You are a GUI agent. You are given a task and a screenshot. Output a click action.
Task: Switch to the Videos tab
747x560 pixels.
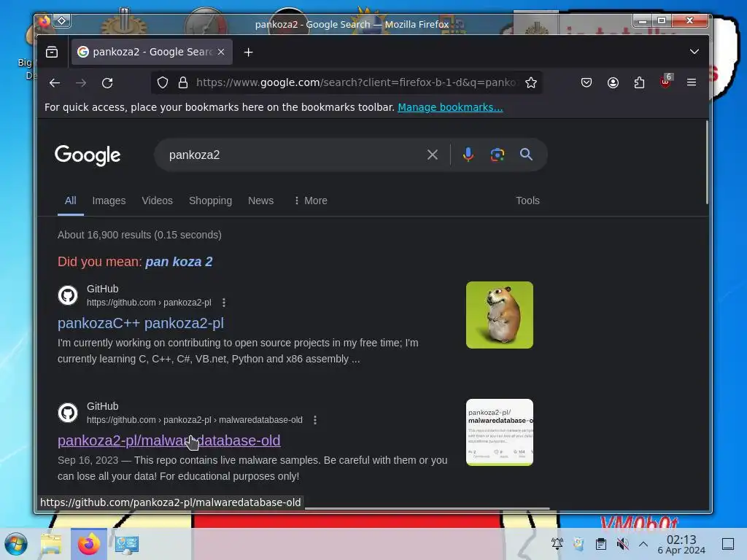click(158, 201)
